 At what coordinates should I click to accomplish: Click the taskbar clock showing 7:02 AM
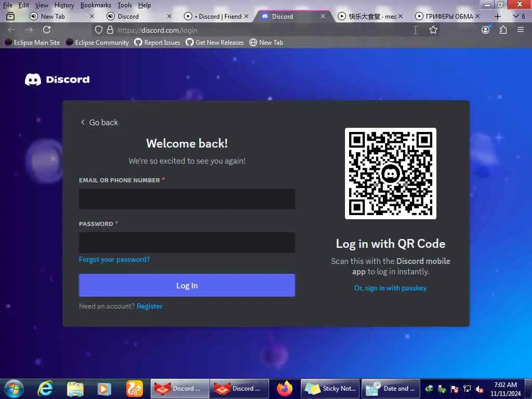click(506, 389)
